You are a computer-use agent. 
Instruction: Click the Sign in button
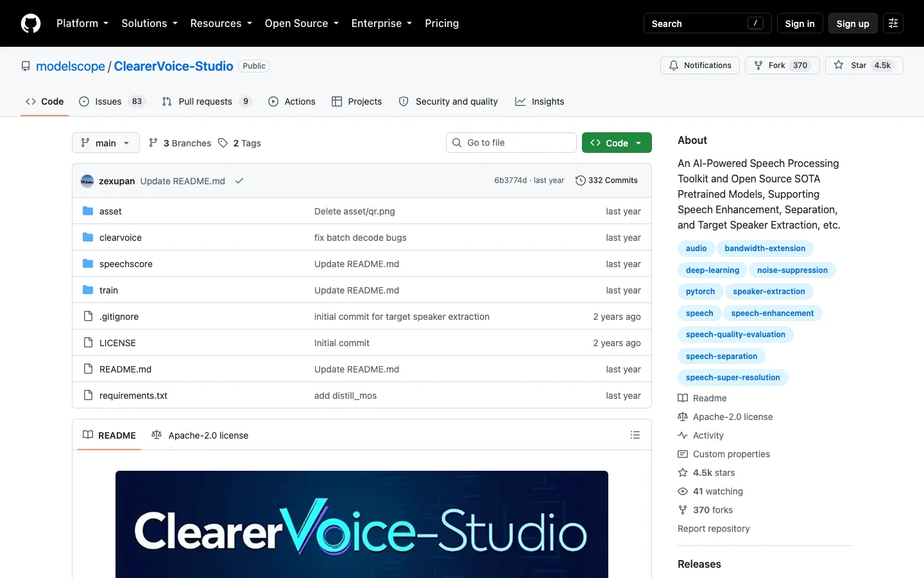pos(800,23)
